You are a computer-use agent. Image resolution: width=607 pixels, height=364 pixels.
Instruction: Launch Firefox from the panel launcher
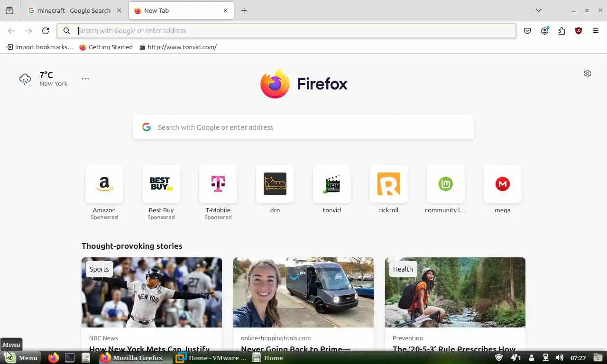pos(54,358)
